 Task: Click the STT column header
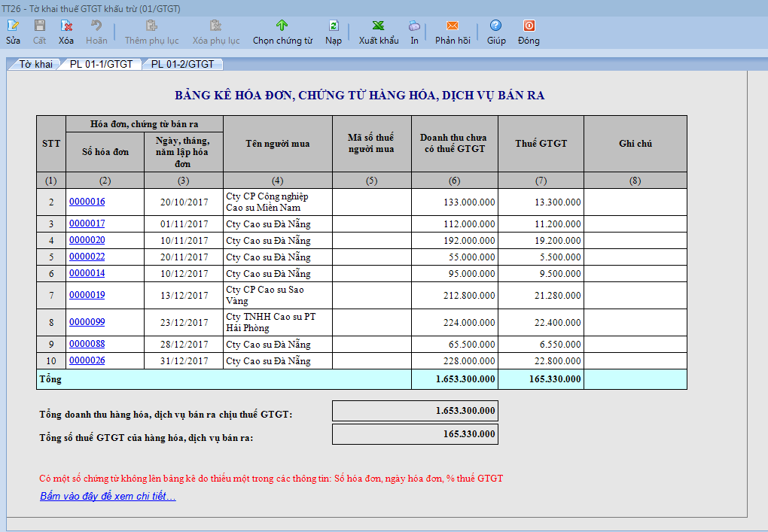(x=51, y=144)
